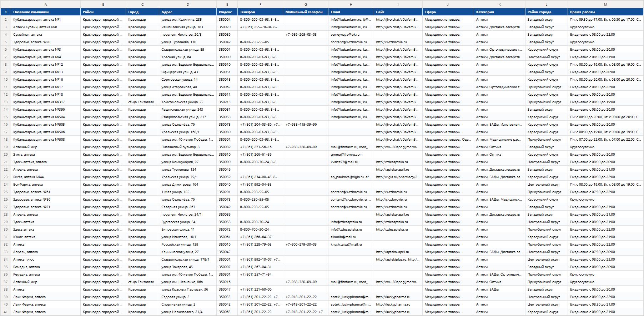Click the 'Адрес' header cell
The height and width of the screenshot is (322, 644).
pyautogui.click(x=188, y=12)
